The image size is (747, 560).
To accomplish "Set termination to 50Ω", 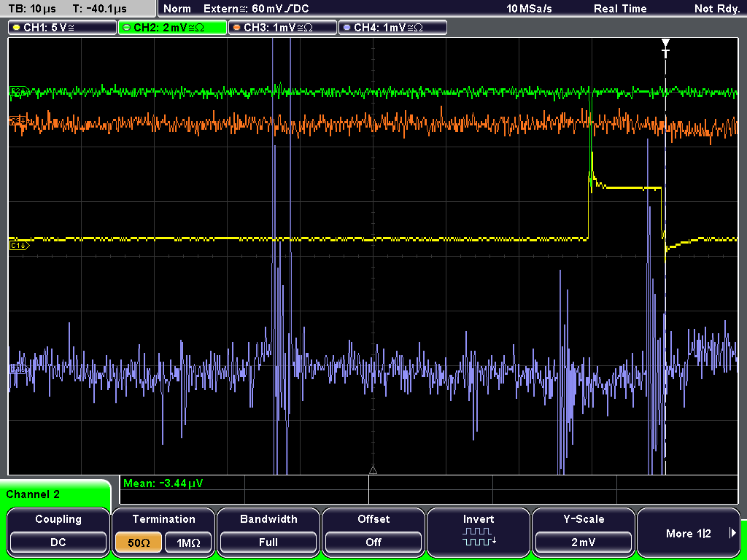I will [139, 542].
